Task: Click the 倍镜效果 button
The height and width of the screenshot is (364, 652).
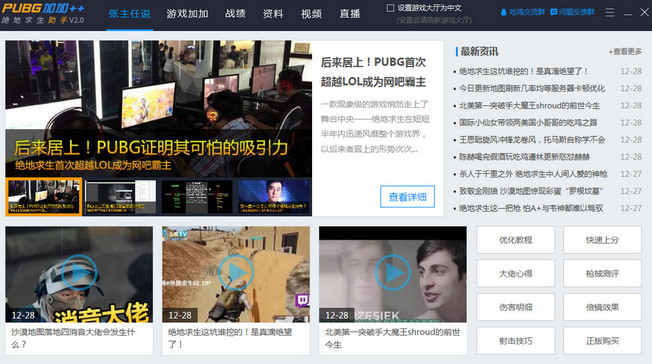Action: [602, 307]
